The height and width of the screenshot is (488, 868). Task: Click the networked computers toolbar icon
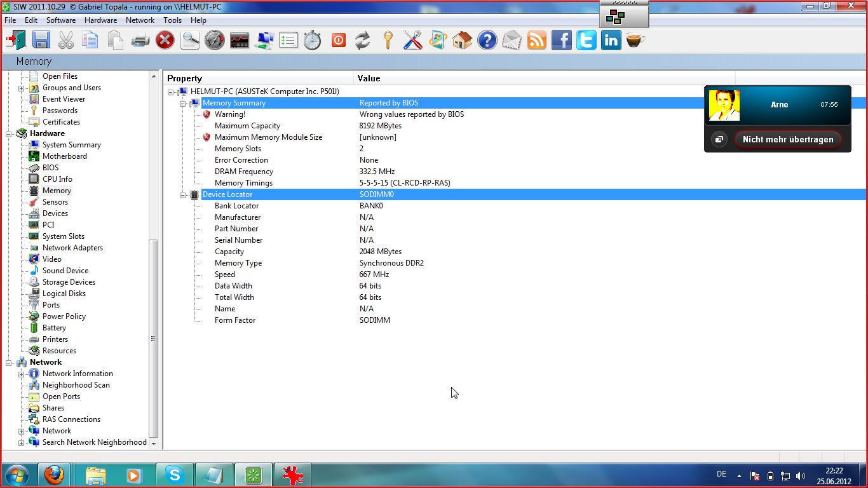tap(264, 41)
